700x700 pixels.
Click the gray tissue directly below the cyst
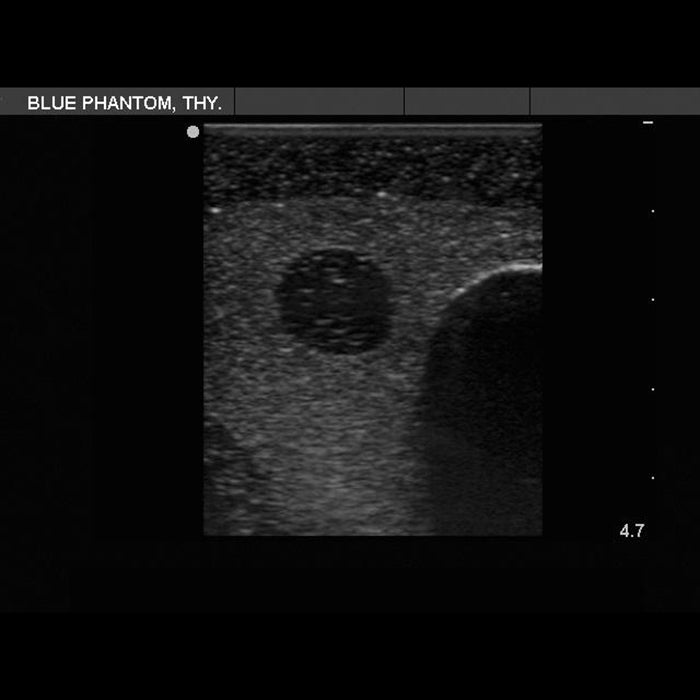coord(333,400)
